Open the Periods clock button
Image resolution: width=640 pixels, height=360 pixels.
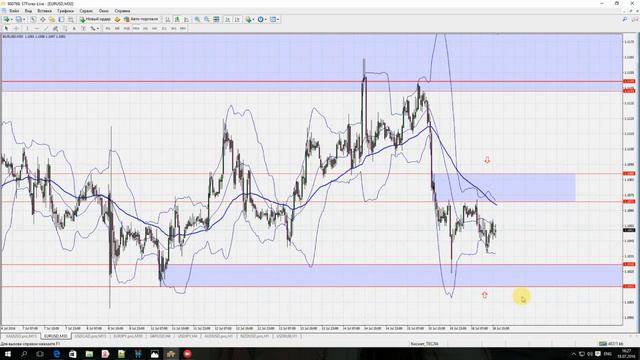click(260, 19)
